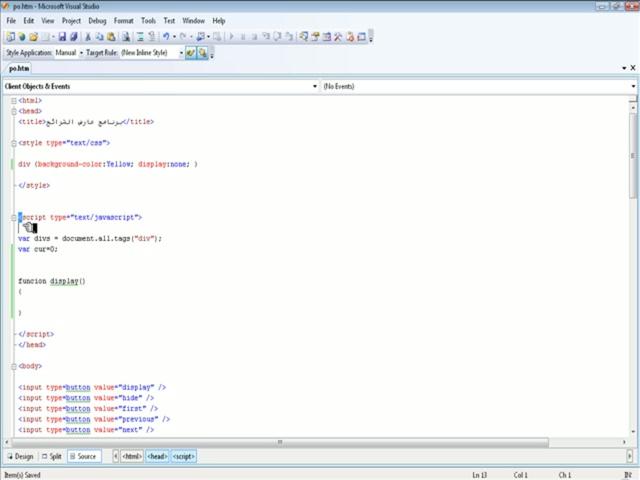Click the New Project toolbar icon

[11, 37]
